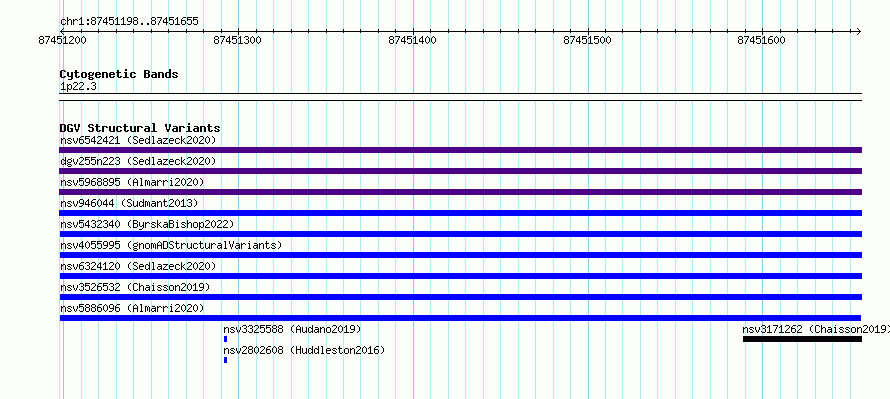The height and width of the screenshot is (399, 890).
Task: Open the nsv3526532 (Chaisson2019) label
Action: [135, 287]
